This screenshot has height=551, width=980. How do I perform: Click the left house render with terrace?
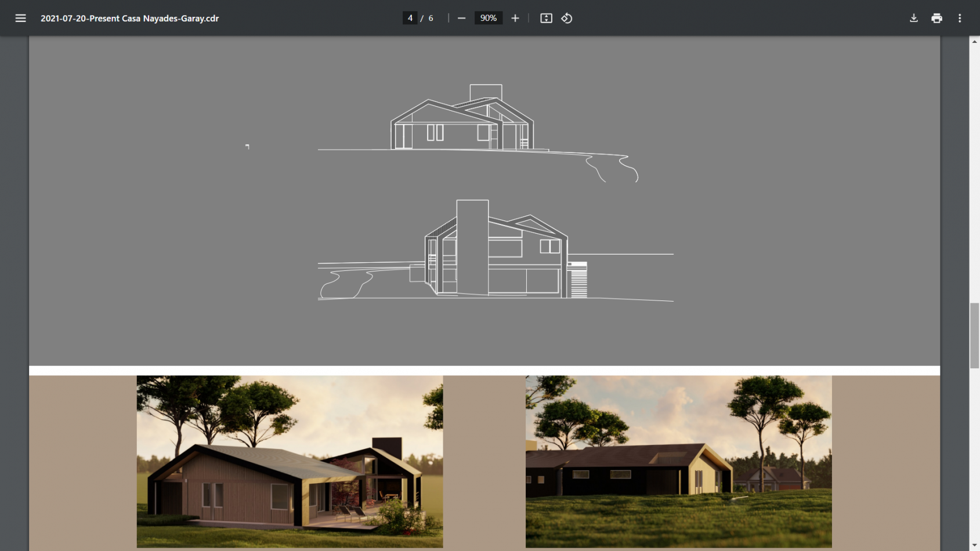point(290,461)
